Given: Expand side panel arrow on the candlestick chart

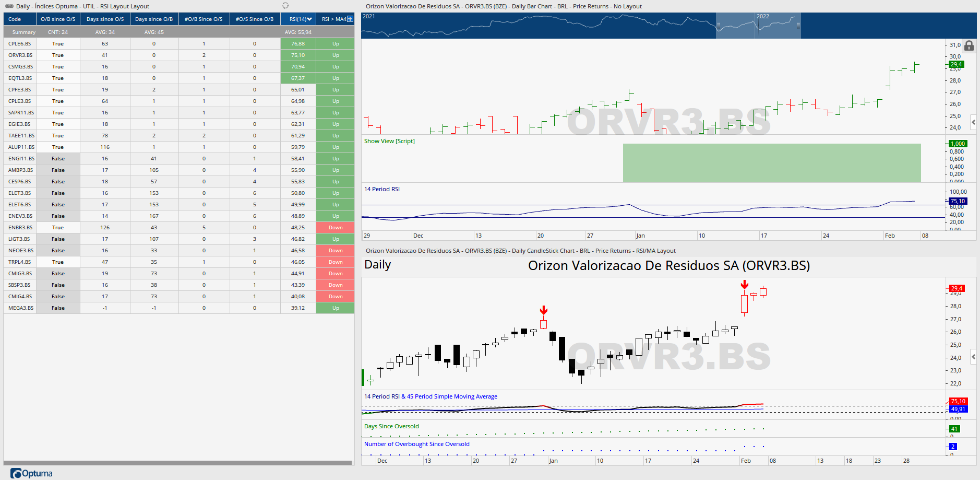Looking at the screenshot, I should 973,357.
